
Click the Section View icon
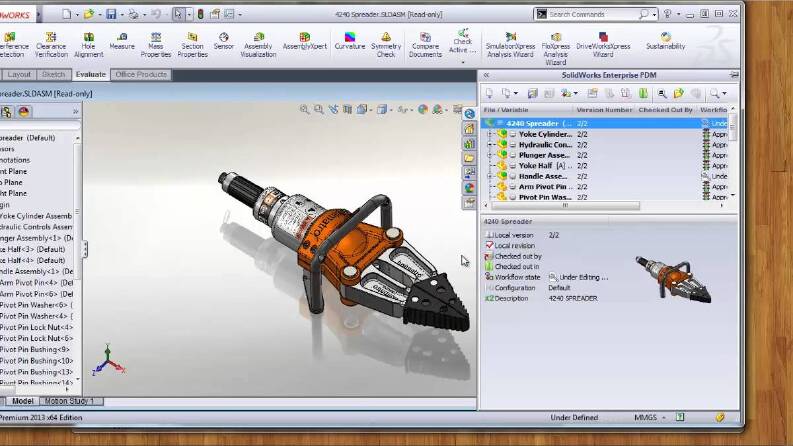click(x=347, y=109)
